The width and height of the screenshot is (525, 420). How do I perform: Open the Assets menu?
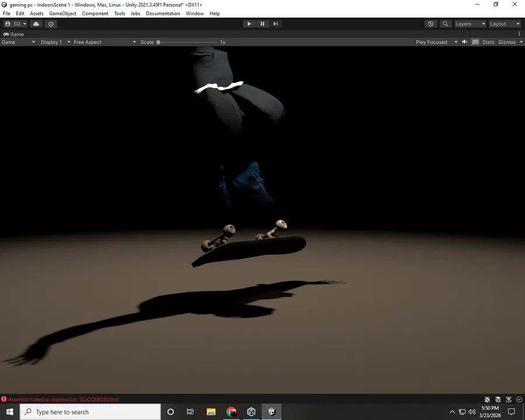pyautogui.click(x=37, y=13)
